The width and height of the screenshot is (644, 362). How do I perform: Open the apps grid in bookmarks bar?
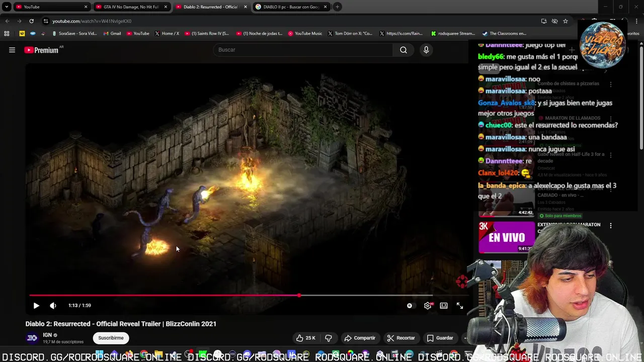tap(7, 34)
